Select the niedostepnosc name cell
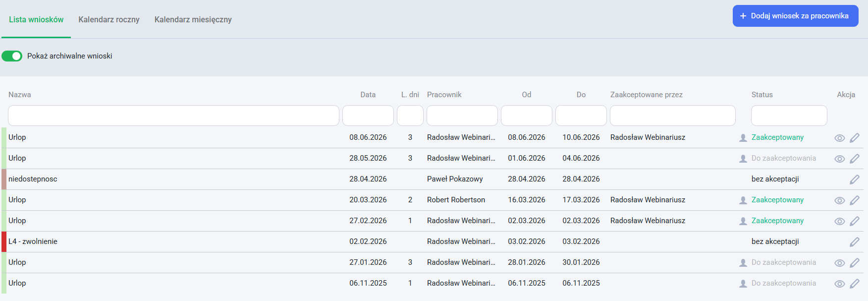 click(x=33, y=179)
